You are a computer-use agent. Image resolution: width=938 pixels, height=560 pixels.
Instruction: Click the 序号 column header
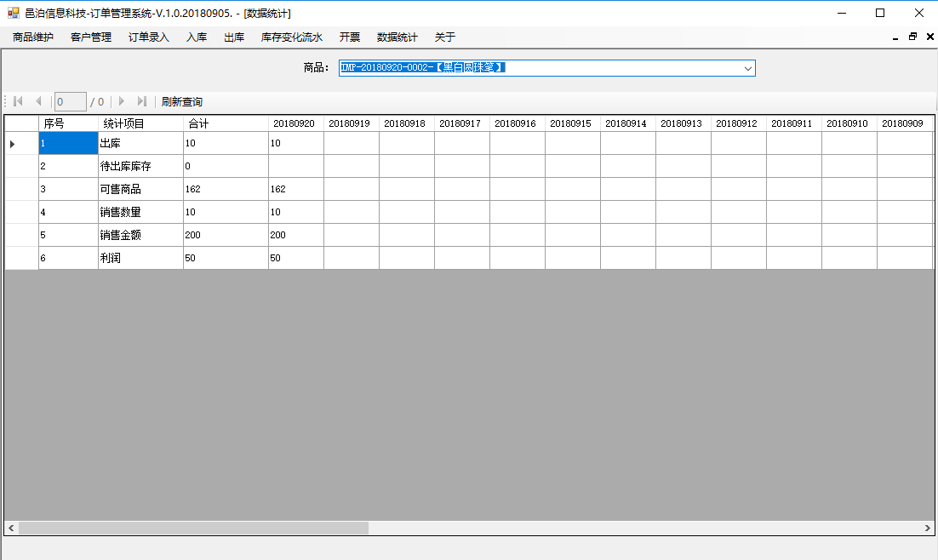(x=68, y=123)
